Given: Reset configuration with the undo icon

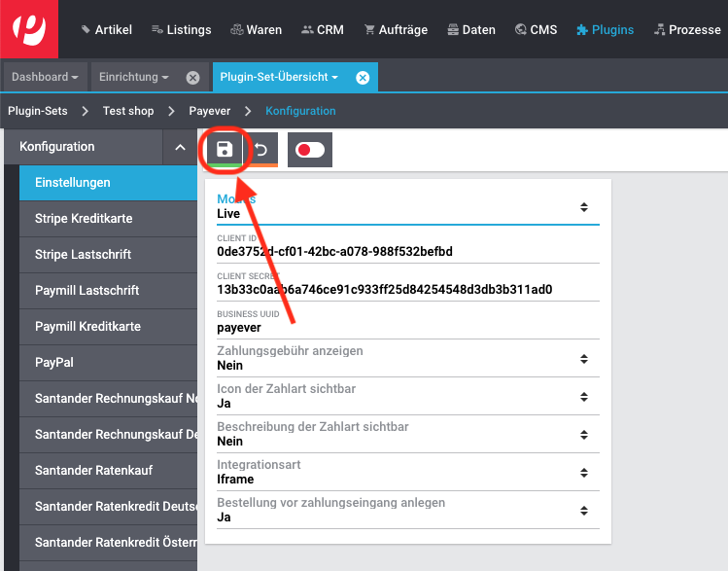Looking at the screenshot, I should [x=260, y=150].
